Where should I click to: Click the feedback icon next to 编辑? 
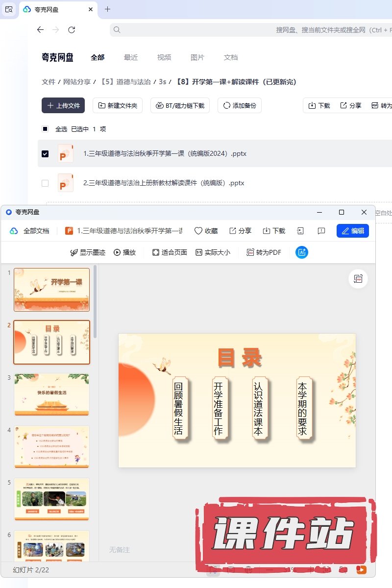[x=321, y=231]
